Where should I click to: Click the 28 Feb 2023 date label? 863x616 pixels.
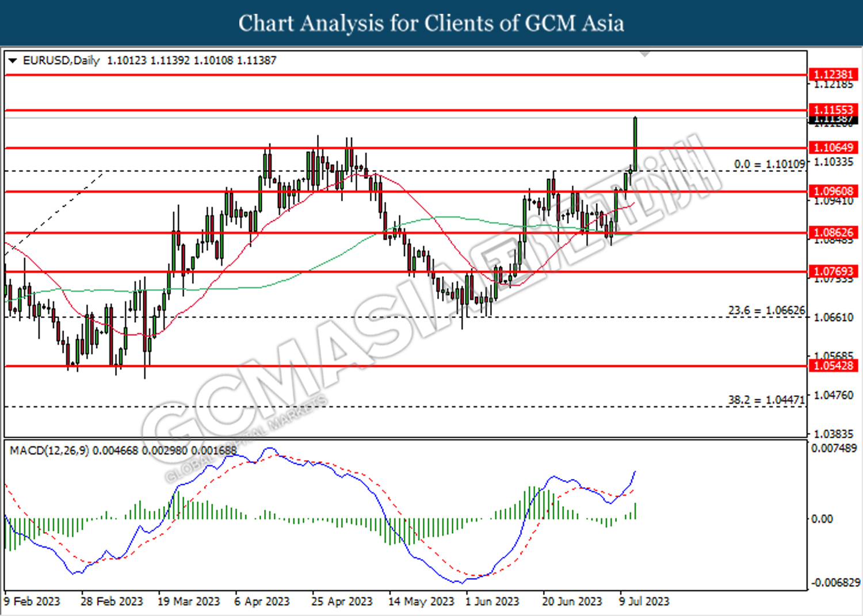click(112, 601)
